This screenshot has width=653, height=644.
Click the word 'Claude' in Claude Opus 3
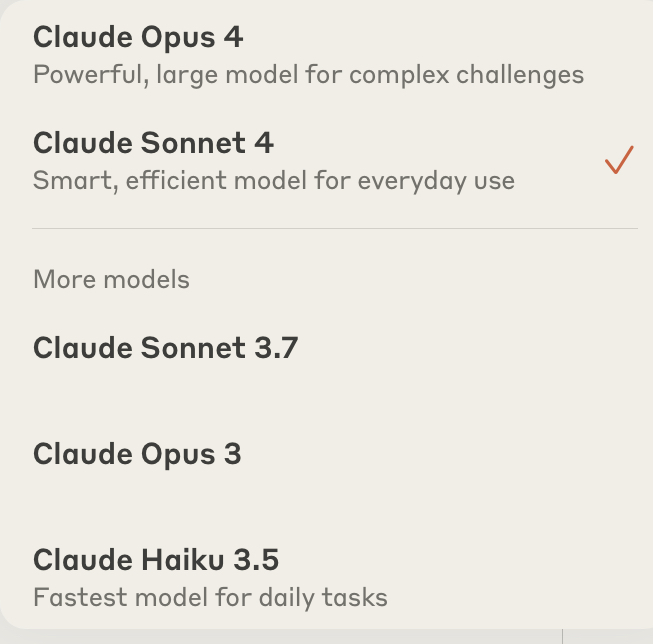click(x=83, y=454)
